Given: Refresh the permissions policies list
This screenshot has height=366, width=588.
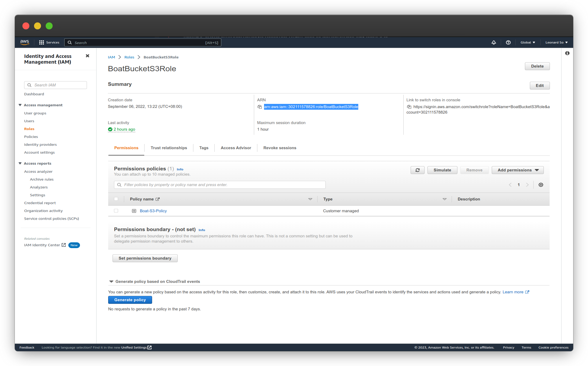Looking at the screenshot, I should tap(417, 170).
